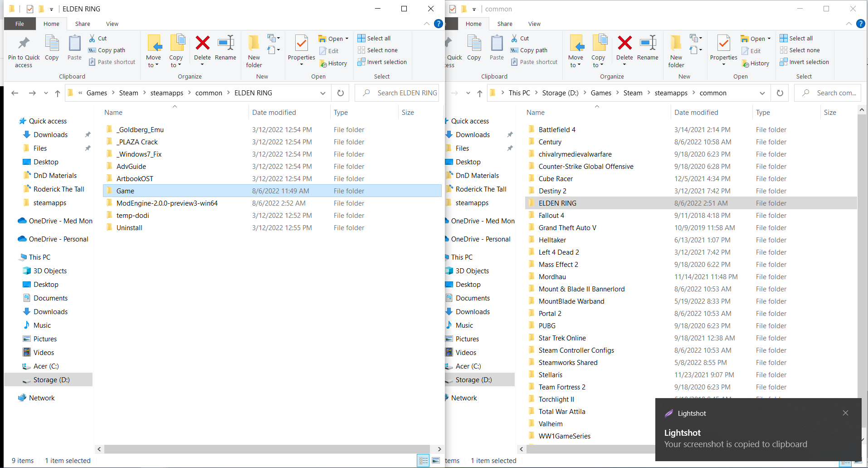868x468 pixels.
Task: Switch to Share tab in ELDEN RING window
Action: [x=83, y=24]
